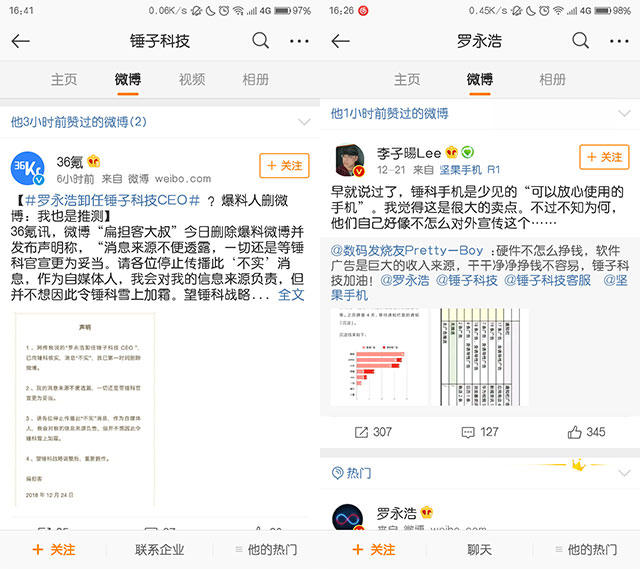Tap bottom +关注 on 罗永浩 page
This screenshot has width=640, height=569.
coord(373,550)
